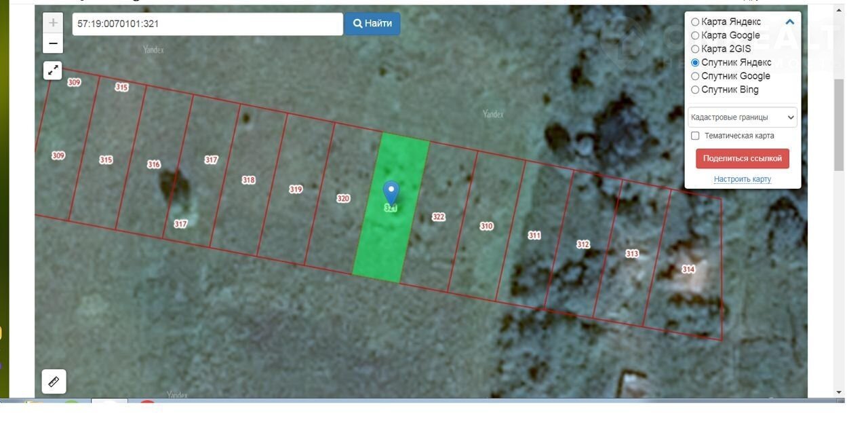Select parcel 322 label on map
The width and height of the screenshot is (868, 433).
point(439,217)
